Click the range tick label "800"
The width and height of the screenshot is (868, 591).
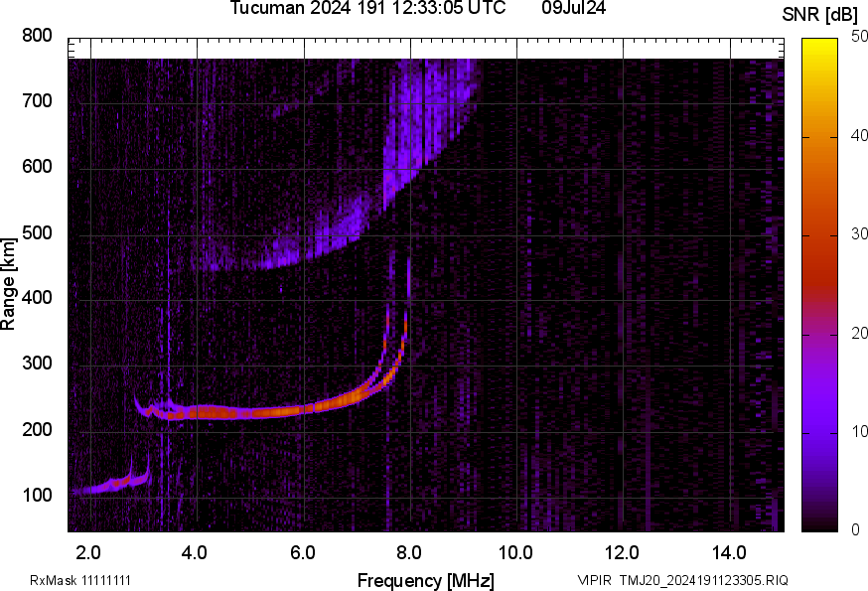pos(37,36)
